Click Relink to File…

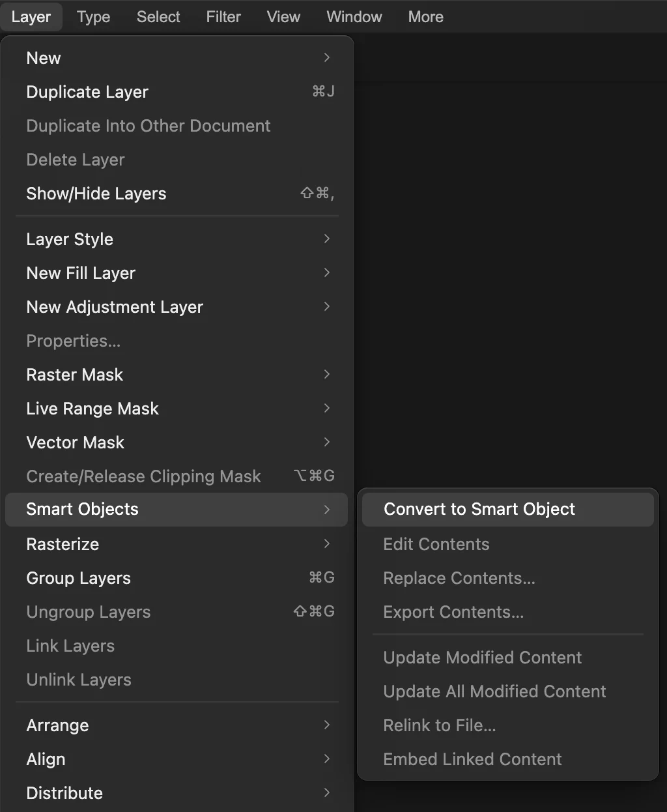click(x=508, y=725)
